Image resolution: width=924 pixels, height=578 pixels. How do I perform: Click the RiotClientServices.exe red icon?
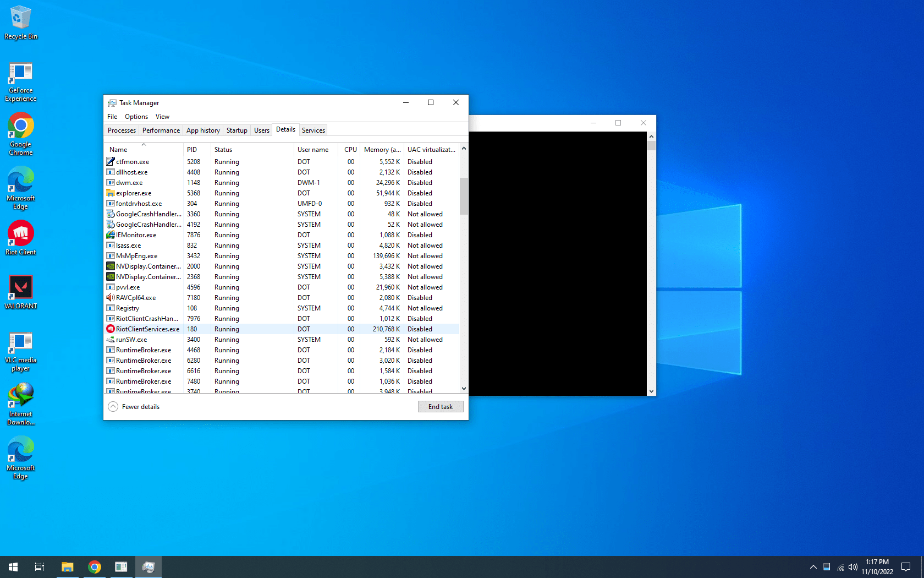point(111,329)
